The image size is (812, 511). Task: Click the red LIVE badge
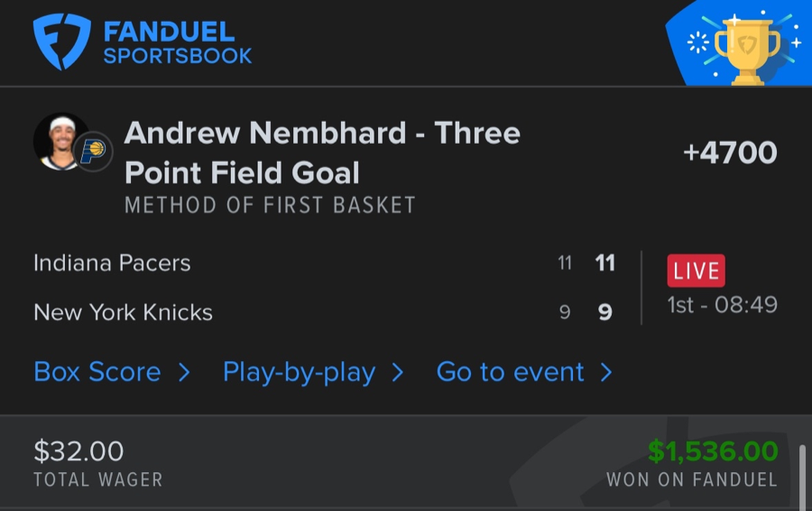[x=696, y=270]
